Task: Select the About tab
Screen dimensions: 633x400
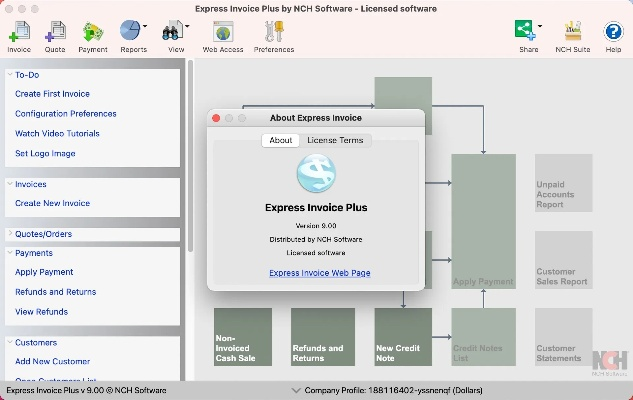Action: tap(281, 141)
